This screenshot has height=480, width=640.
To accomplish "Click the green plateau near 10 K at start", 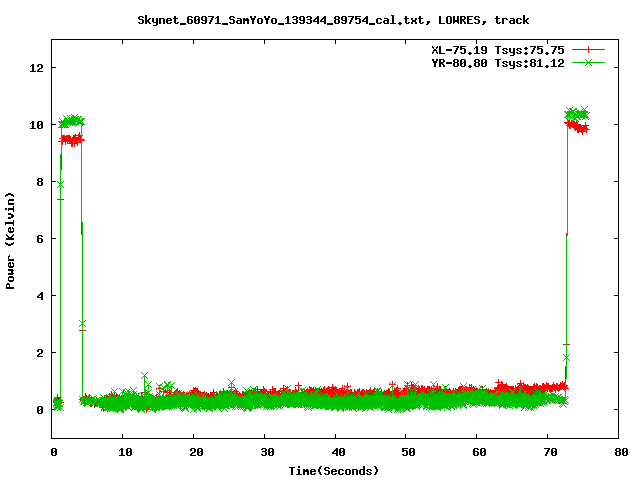I will pyautogui.click(x=72, y=121).
